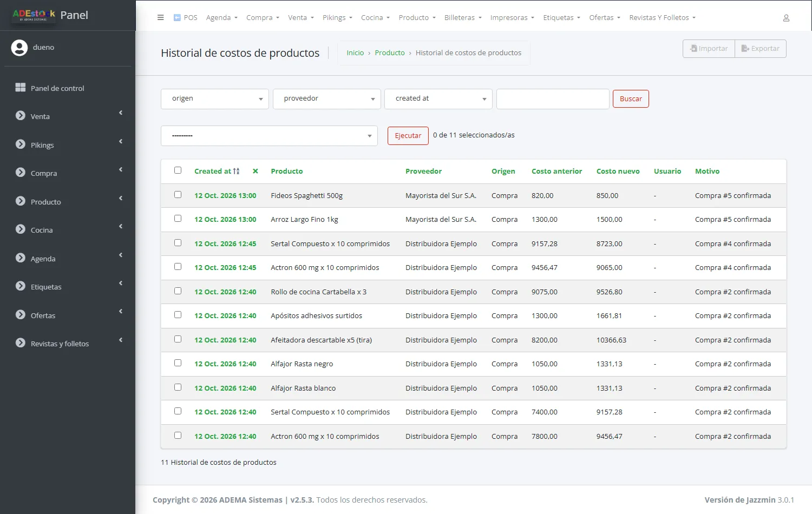The width and height of the screenshot is (812, 514).
Task: Tick the Apósitos adhesivos surtidos checkbox
Action: pyautogui.click(x=178, y=315)
